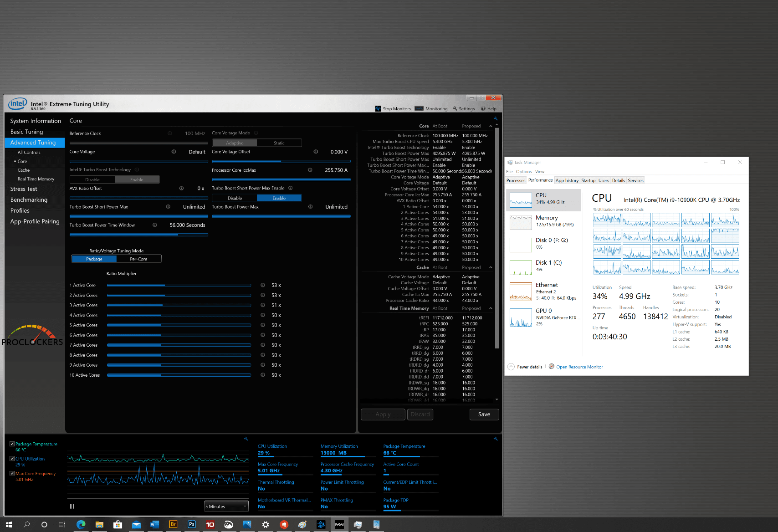Click wrench icon above the summary table

click(x=496, y=118)
